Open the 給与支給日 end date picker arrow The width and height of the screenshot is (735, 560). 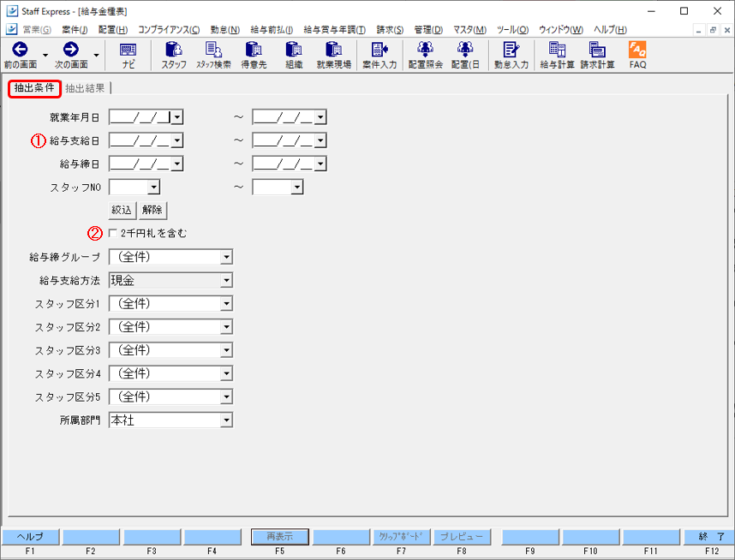(320, 140)
